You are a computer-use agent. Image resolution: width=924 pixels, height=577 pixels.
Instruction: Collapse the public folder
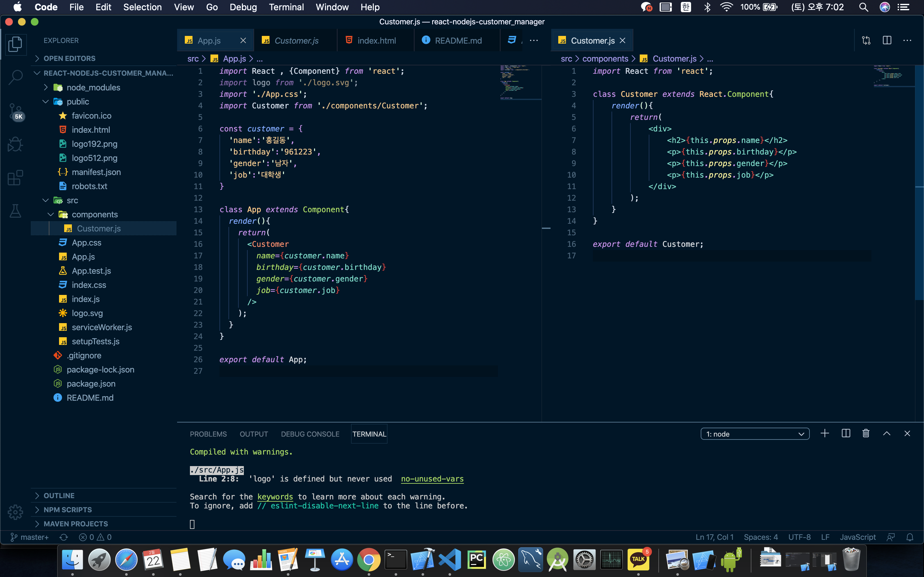point(78,102)
